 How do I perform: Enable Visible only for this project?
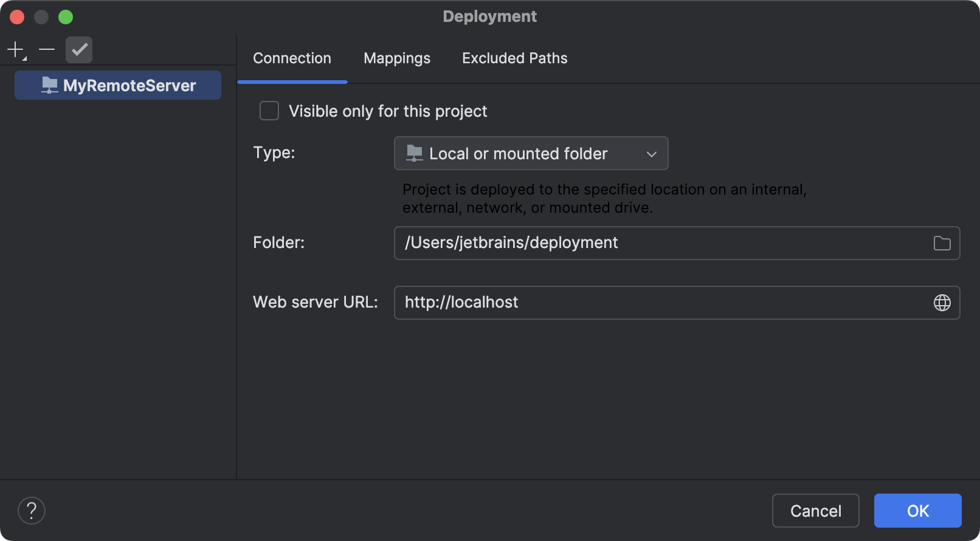(x=269, y=111)
